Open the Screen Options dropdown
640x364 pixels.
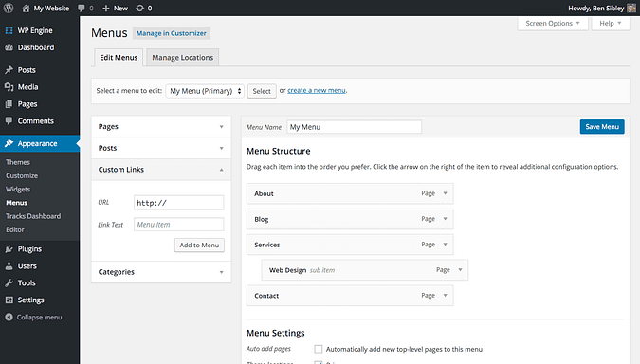[x=553, y=24]
